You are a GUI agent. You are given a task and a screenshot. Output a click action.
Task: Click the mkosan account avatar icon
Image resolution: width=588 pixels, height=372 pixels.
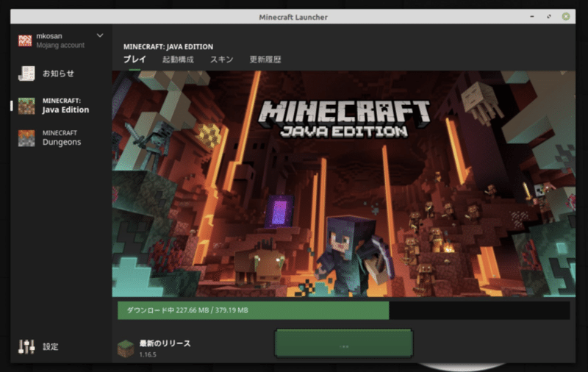click(x=25, y=40)
